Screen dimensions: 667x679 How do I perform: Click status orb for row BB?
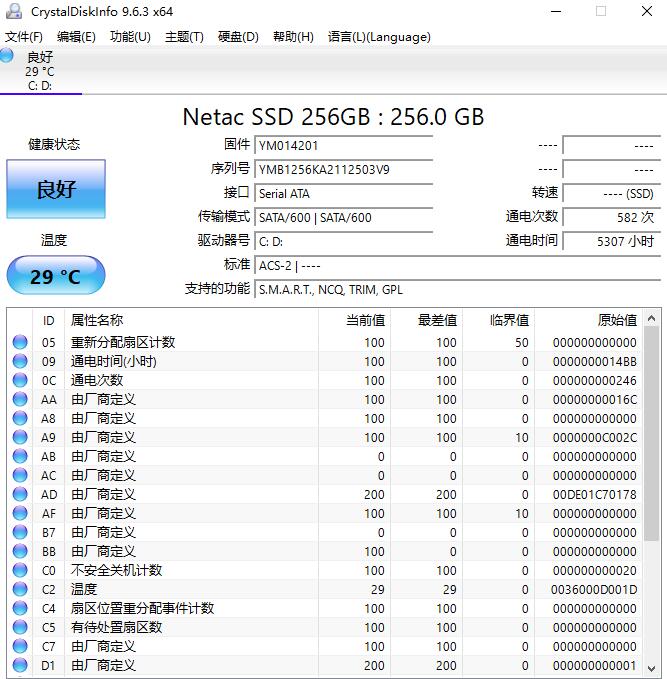click(20, 551)
